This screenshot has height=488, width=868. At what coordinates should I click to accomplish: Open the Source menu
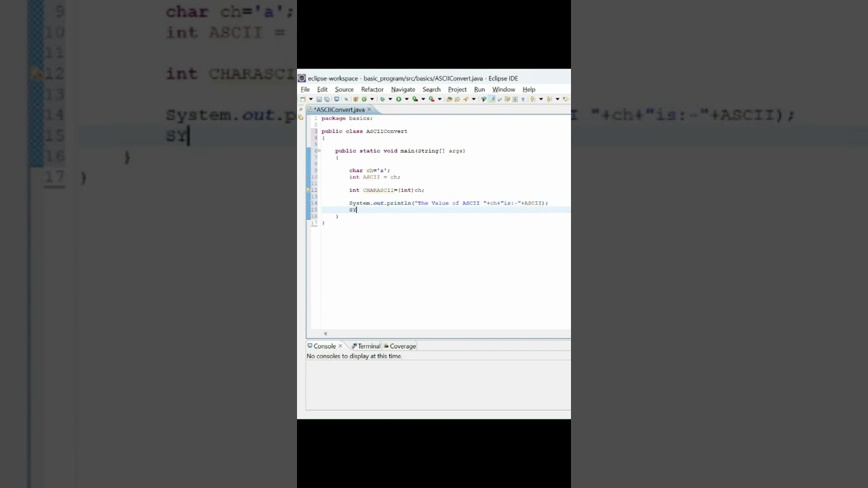(344, 89)
